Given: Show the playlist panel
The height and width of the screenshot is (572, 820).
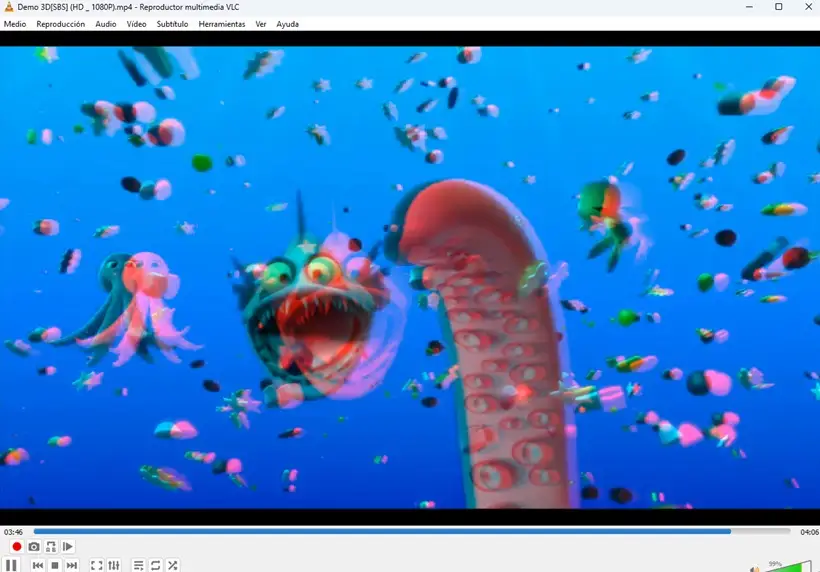Looking at the screenshot, I should click(138, 565).
